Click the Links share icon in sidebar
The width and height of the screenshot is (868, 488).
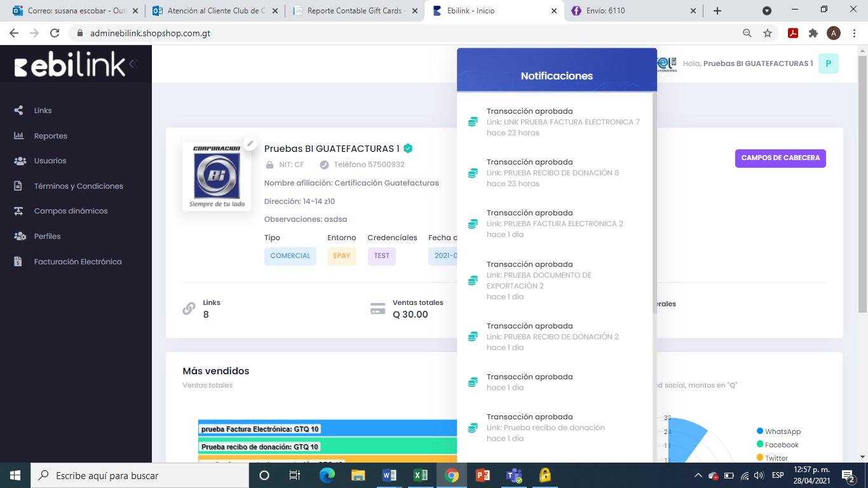click(19, 111)
